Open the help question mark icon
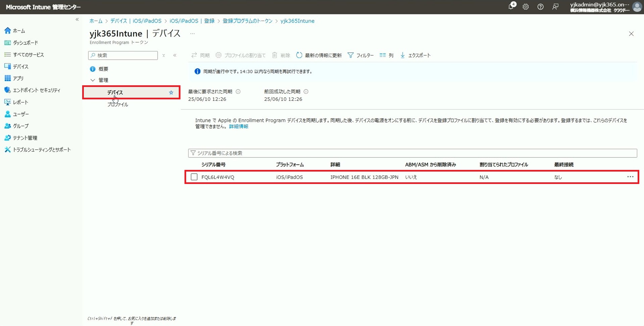 540,7
